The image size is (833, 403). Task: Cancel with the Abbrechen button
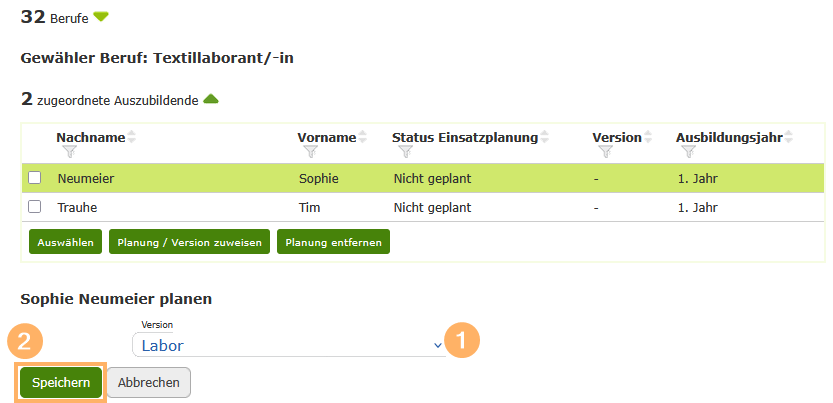click(x=148, y=382)
